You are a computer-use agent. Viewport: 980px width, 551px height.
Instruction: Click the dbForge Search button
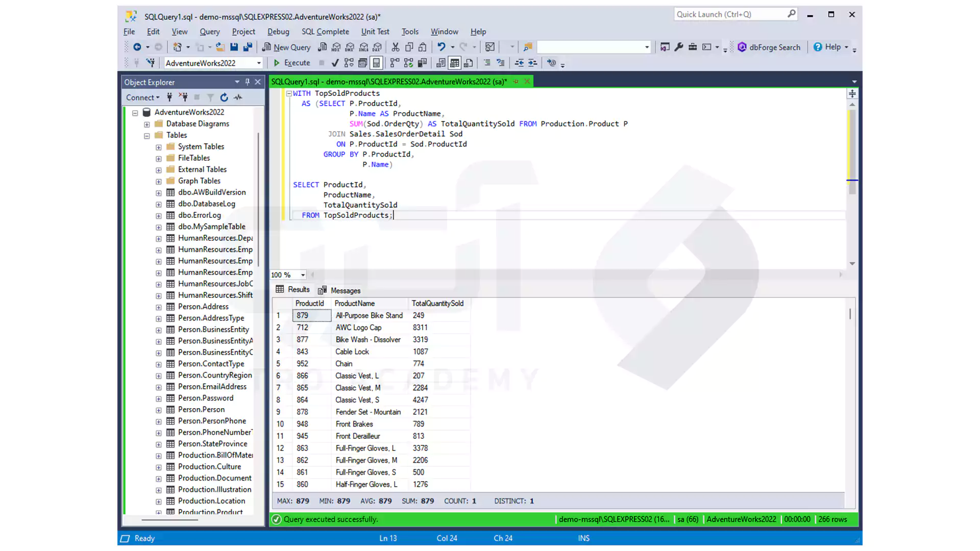[769, 47]
